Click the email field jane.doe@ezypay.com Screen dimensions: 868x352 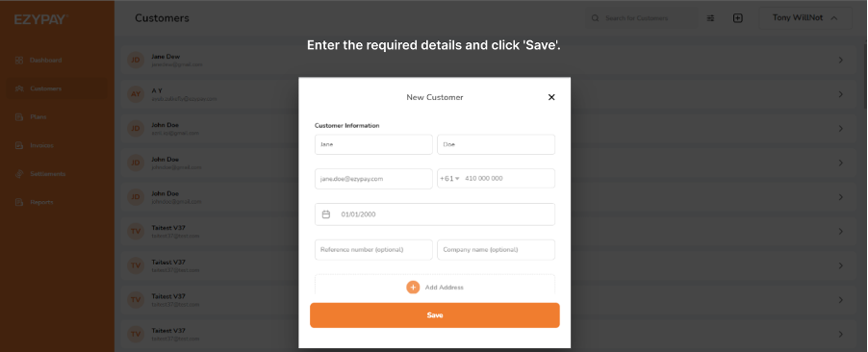pos(373,179)
